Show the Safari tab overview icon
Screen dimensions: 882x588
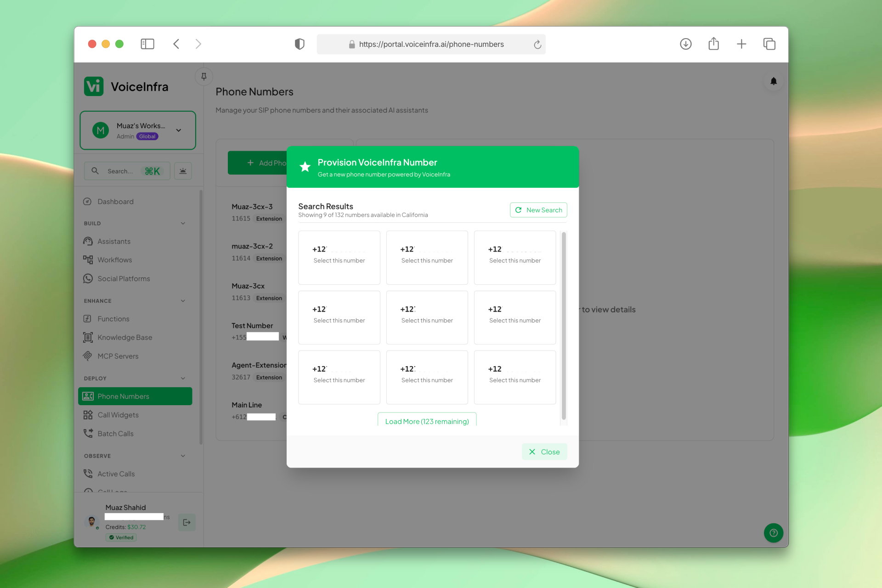(x=769, y=44)
